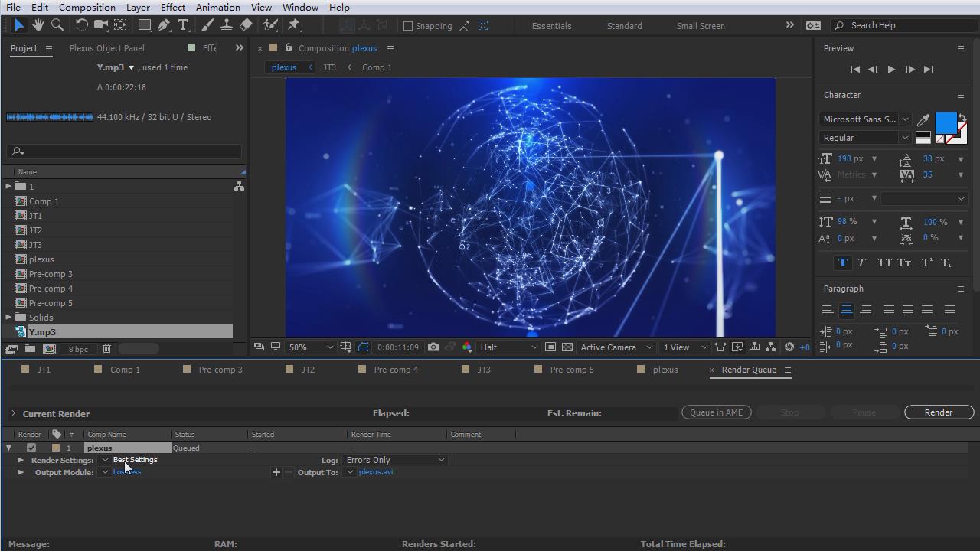Open the 50% magnification dropdown

(310, 347)
